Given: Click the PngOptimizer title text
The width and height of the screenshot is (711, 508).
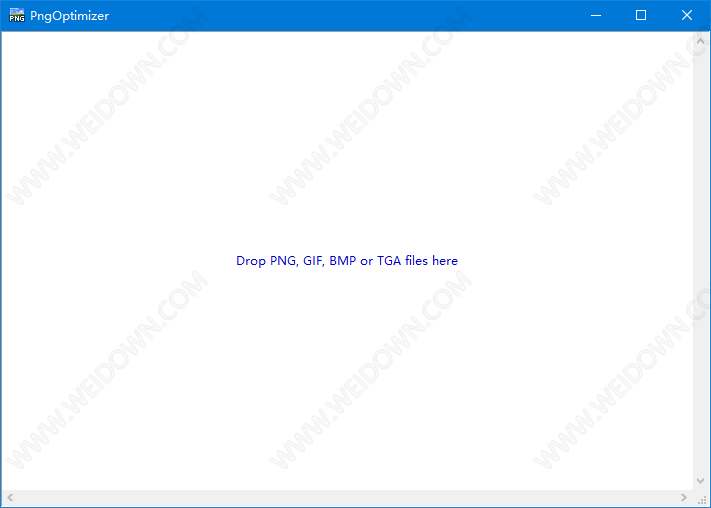Looking at the screenshot, I should click(x=70, y=16).
